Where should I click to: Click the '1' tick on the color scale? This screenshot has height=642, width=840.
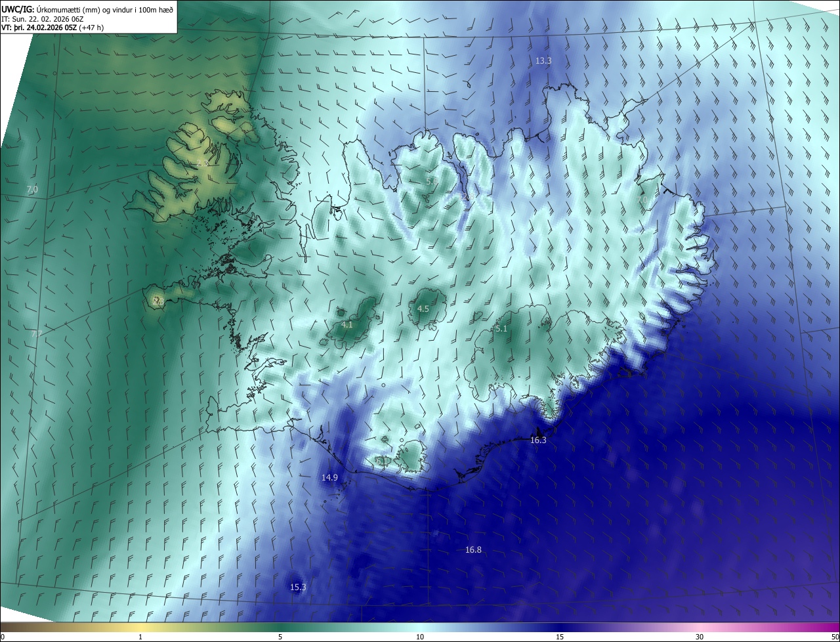[x=140, y=637]
